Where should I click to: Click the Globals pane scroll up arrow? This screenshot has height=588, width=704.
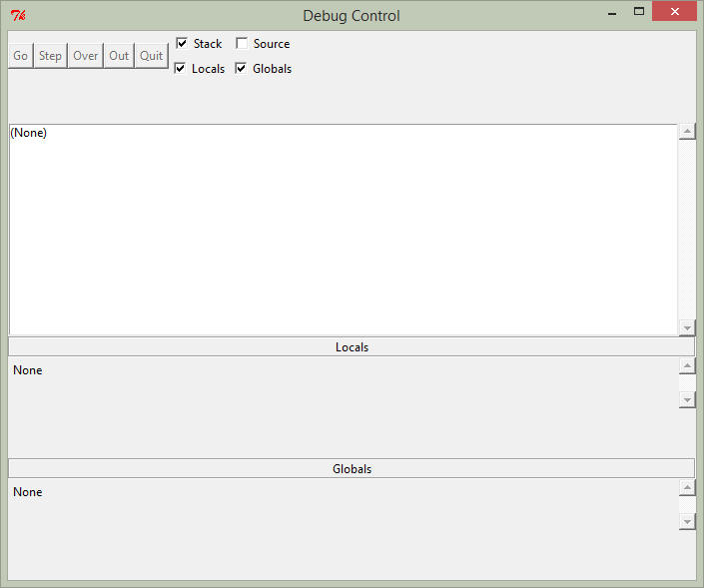click(x=687, y=487)
